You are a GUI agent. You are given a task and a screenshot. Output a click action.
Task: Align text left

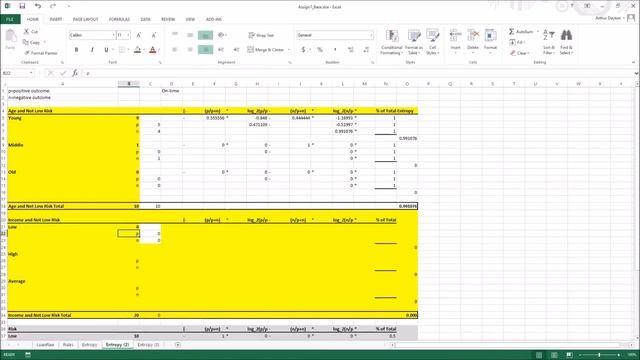[175, 50]
